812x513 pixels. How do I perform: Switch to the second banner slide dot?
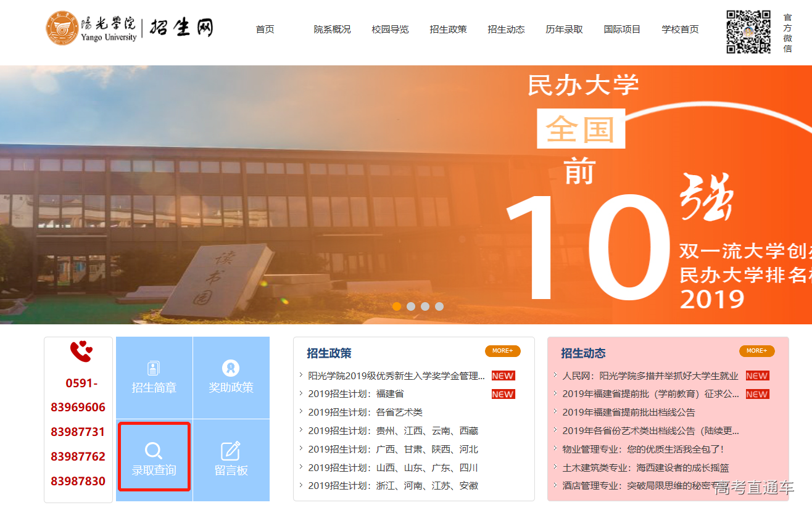pos(411,306)
